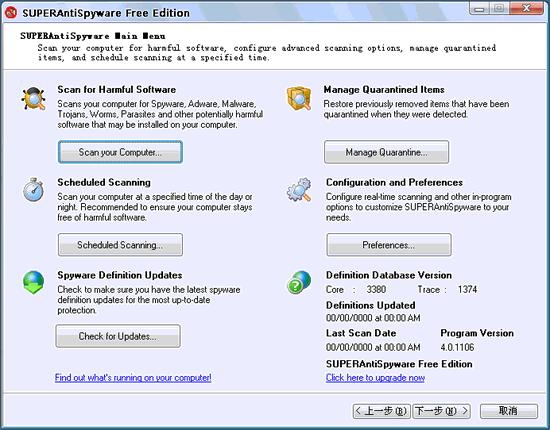Screen dimensions: 550x430
Task: Cancel with 取消 button
Action: click(509, 411)
